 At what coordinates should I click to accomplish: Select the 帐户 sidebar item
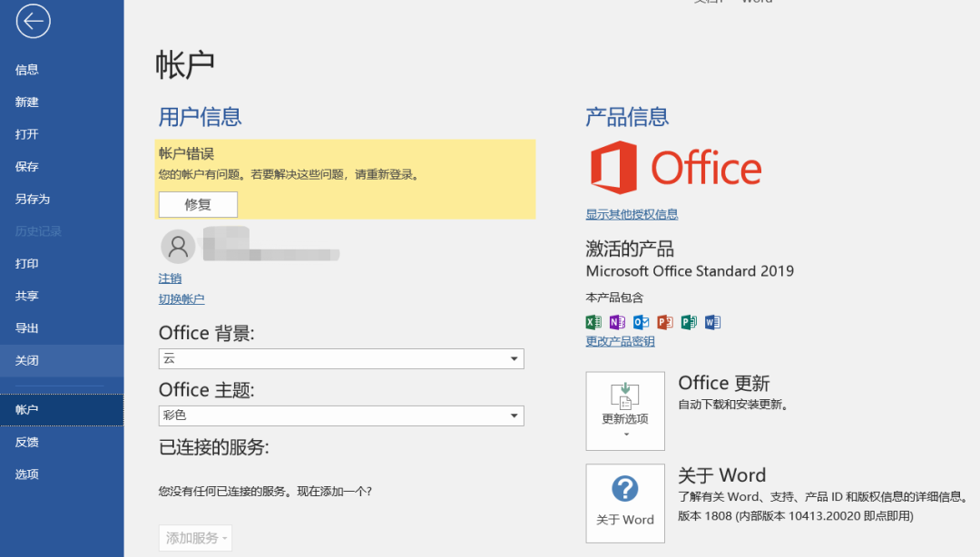click(x=62, y=410)
